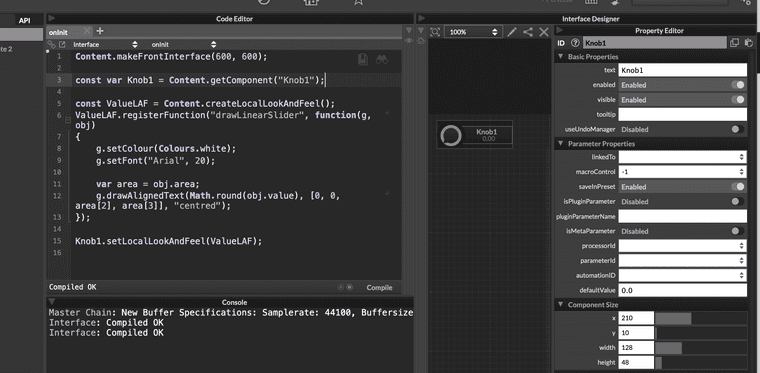Toggle the saveInPreset switch

click(738, 186)
